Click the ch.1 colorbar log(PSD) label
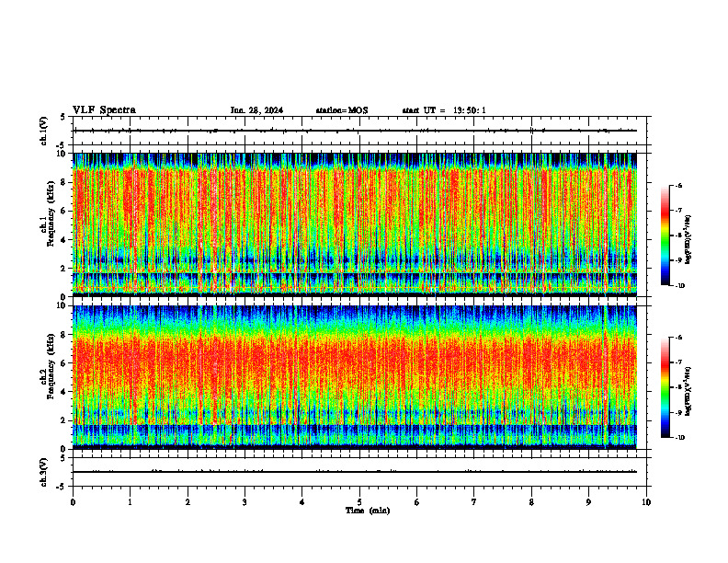 (x=688, y=239)
